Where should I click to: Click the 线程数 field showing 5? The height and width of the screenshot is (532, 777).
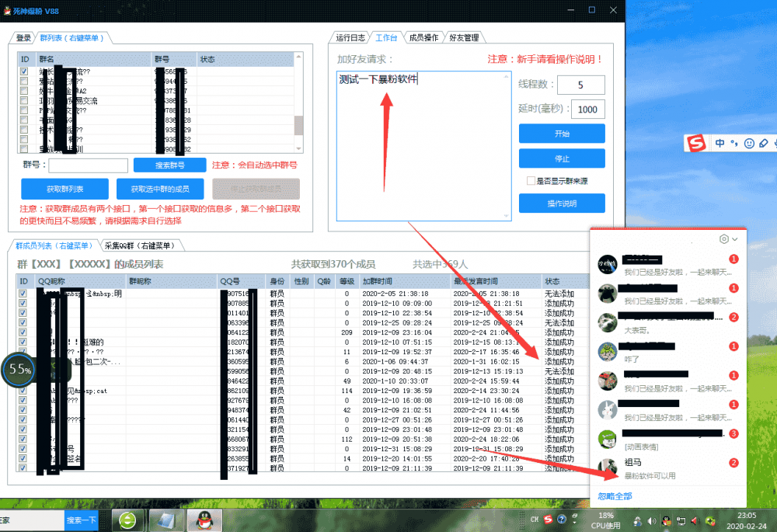[580, 85]
